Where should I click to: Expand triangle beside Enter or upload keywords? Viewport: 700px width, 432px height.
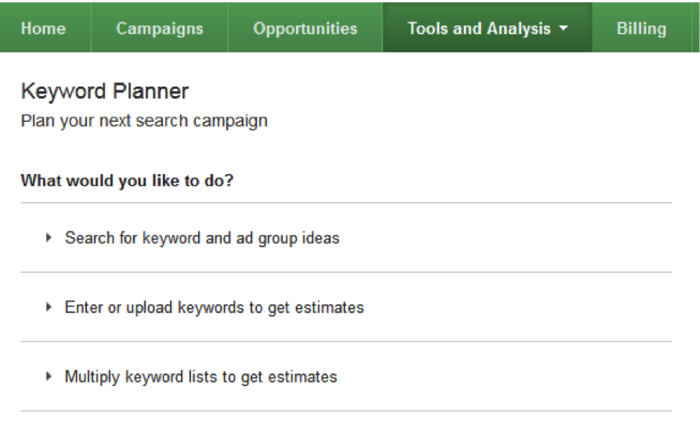click(49, 307)
